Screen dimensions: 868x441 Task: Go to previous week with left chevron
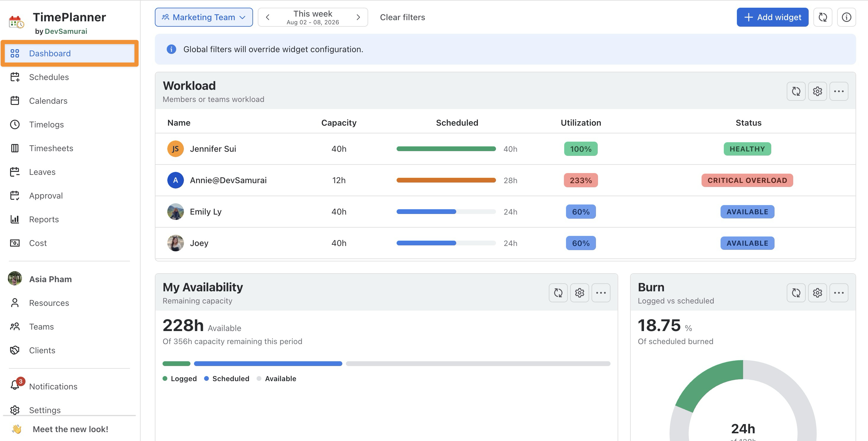268,17
